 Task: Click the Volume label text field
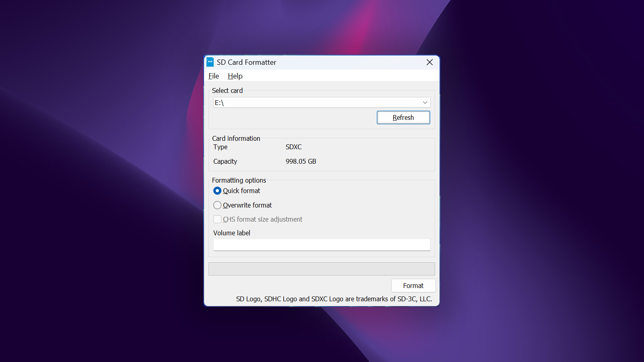point(322,245)
